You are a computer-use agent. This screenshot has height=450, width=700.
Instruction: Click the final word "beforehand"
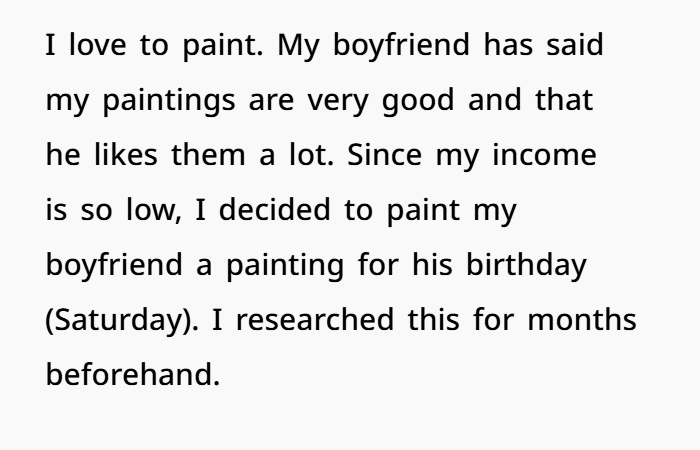132,376
